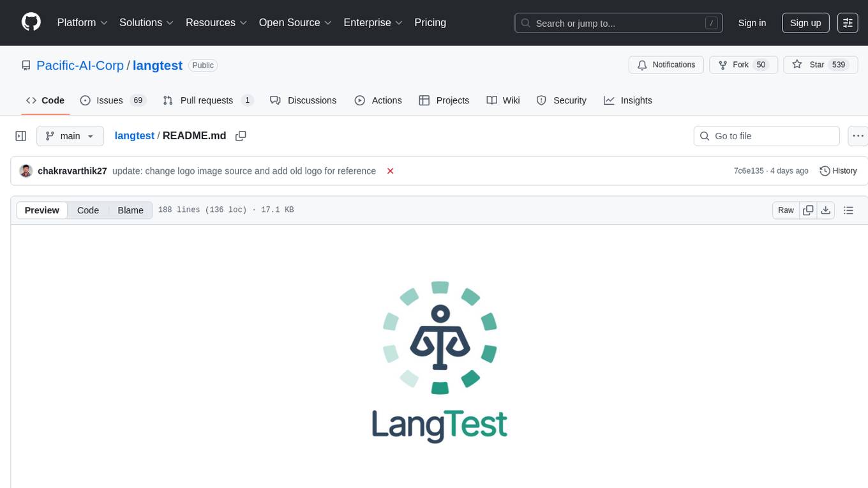Click the Notifications bell button
The width and height of the screenshot is (868, 488).
tap(666, 65)
